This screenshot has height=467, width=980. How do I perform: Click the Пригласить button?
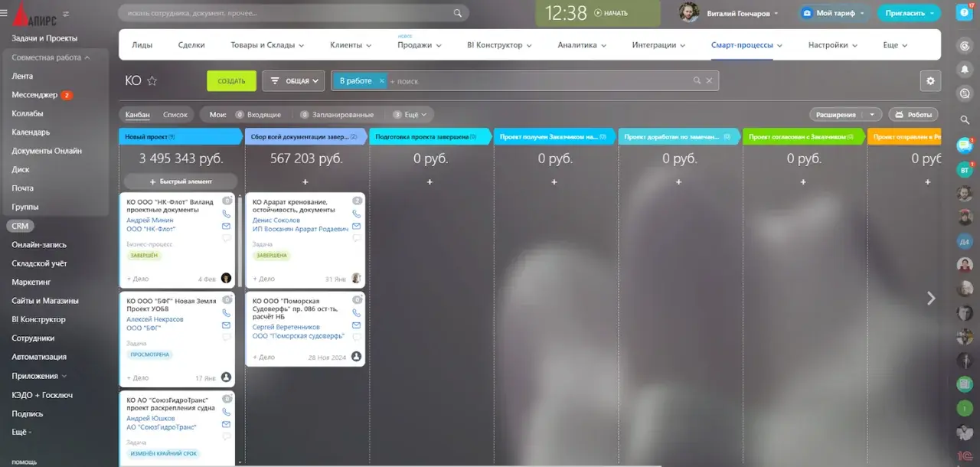[x=910, y=13]
